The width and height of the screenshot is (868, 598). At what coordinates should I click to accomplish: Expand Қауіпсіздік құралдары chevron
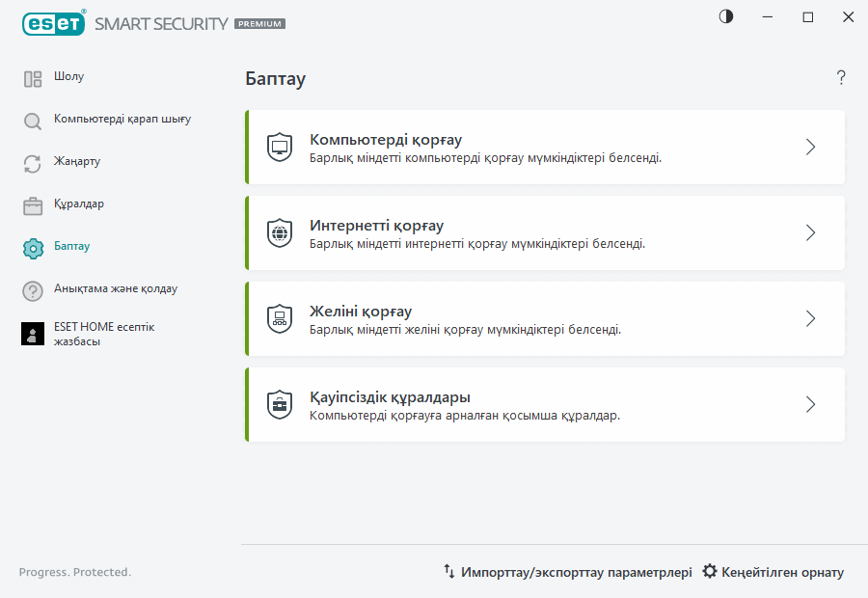(x=810, y=404)
